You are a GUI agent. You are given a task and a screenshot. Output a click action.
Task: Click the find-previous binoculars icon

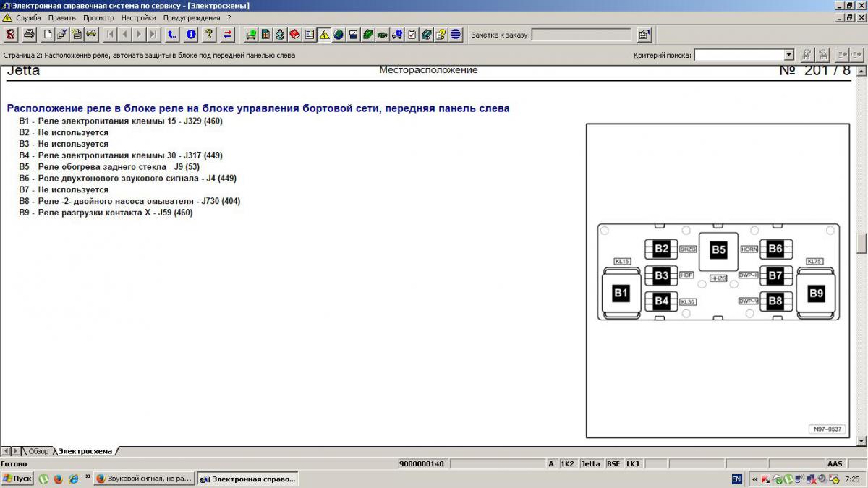[x=807, y=55]
